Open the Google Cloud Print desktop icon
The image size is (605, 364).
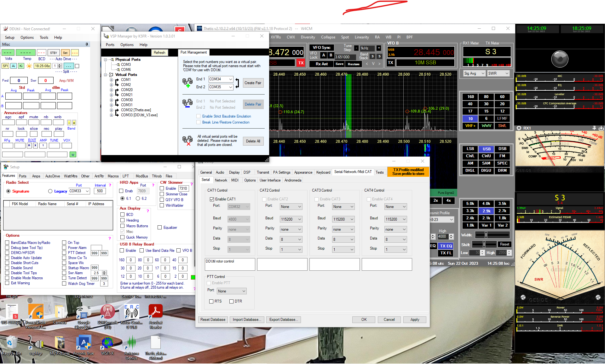click(x=84, y=316)
